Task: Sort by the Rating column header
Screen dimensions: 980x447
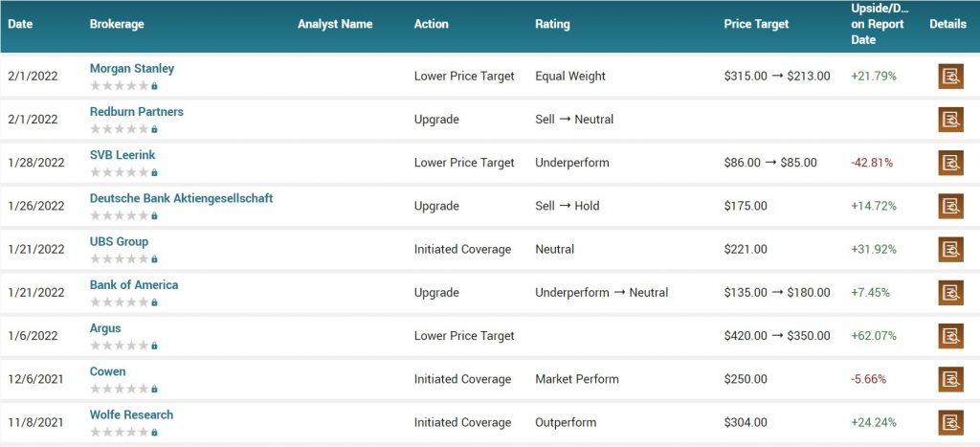Action: [x=552, y=24]
